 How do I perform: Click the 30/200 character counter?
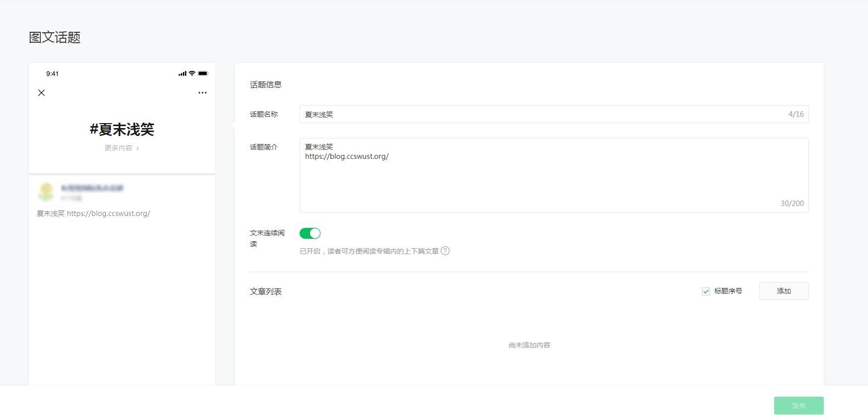click(x=792, y=204)
